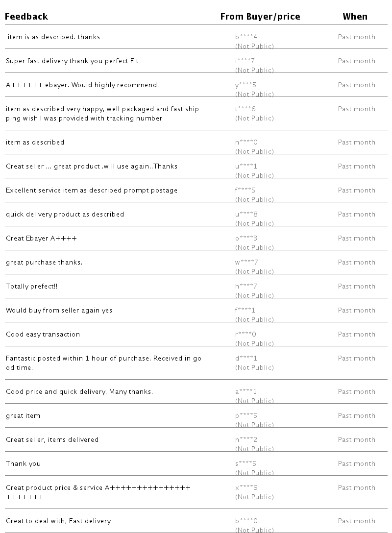The height and width of the screenshot is (533, 392).
Task: Click 'Great to deal with, Fast delivery' feedback
Action: point(58,521)
